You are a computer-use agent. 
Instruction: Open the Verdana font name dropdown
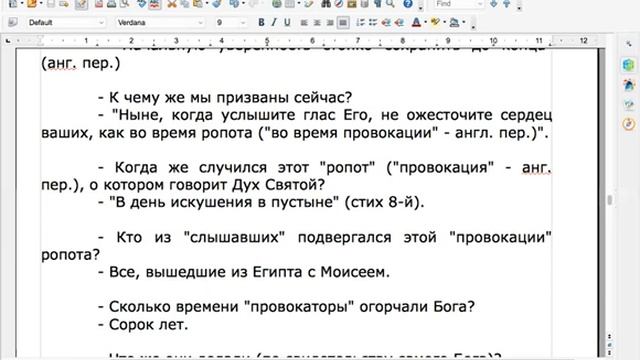pos(200,23)
